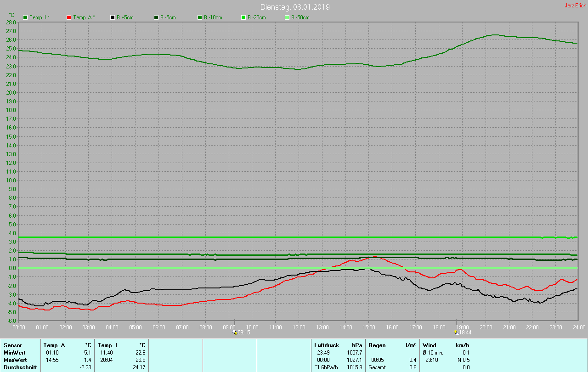Click the outdoor maximum value '1.4'
This screenshot has width=588, height=372.
point(88,360)
